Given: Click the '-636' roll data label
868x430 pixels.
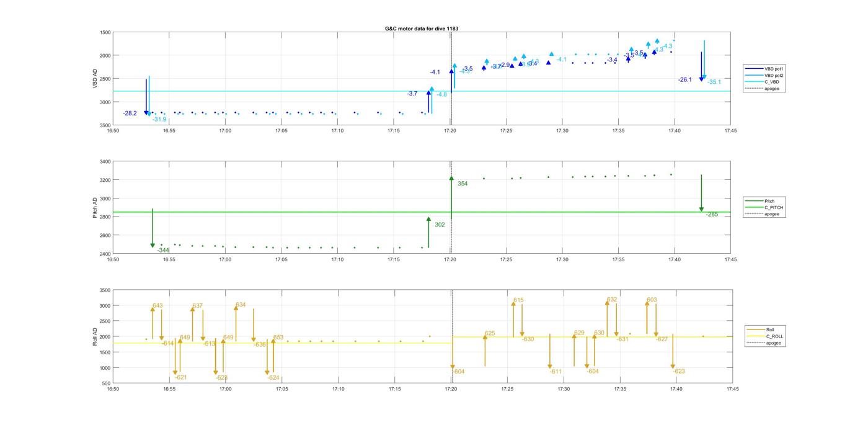Looking at the screenshot, I should tap(260, 344).
